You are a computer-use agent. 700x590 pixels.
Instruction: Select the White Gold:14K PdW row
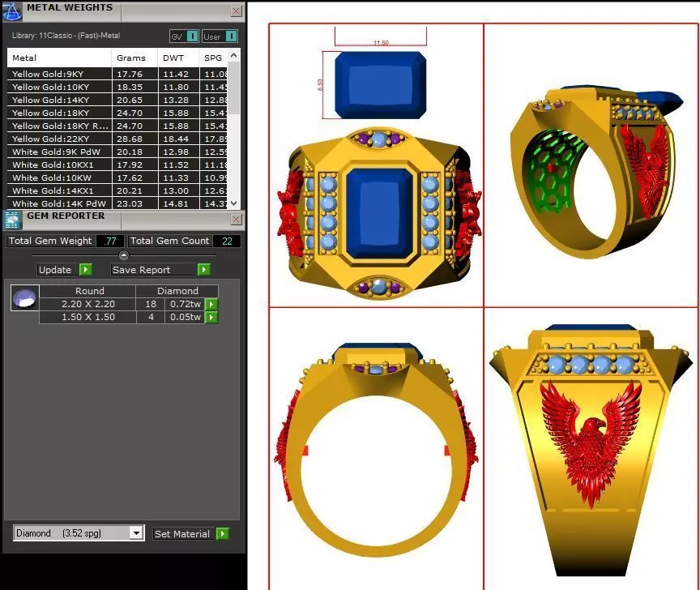[117, 203]
